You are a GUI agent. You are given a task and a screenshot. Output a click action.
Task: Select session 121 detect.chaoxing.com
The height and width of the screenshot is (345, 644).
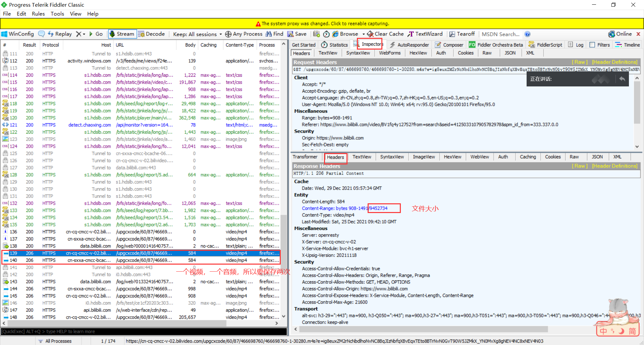tap(141, 125)
